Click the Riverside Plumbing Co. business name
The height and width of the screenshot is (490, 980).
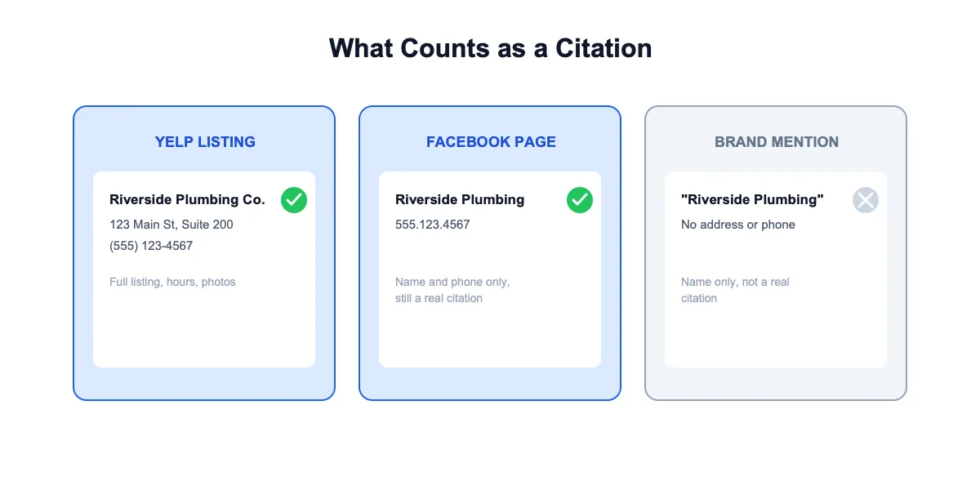(187, 199)
